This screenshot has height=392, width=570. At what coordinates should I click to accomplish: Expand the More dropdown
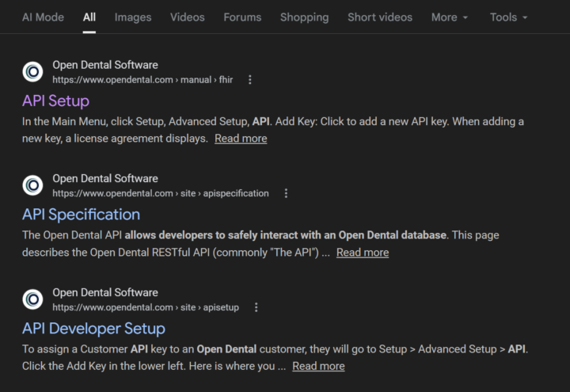[x=450, y=17]
